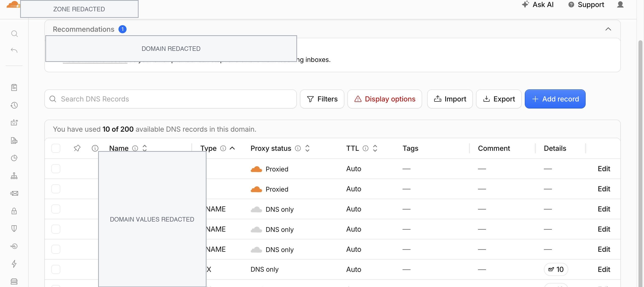Viewport: 644px width, 287px height.
Task: Check the third DNS only CNAME row checkbox
Action: [x=56, y=249]
